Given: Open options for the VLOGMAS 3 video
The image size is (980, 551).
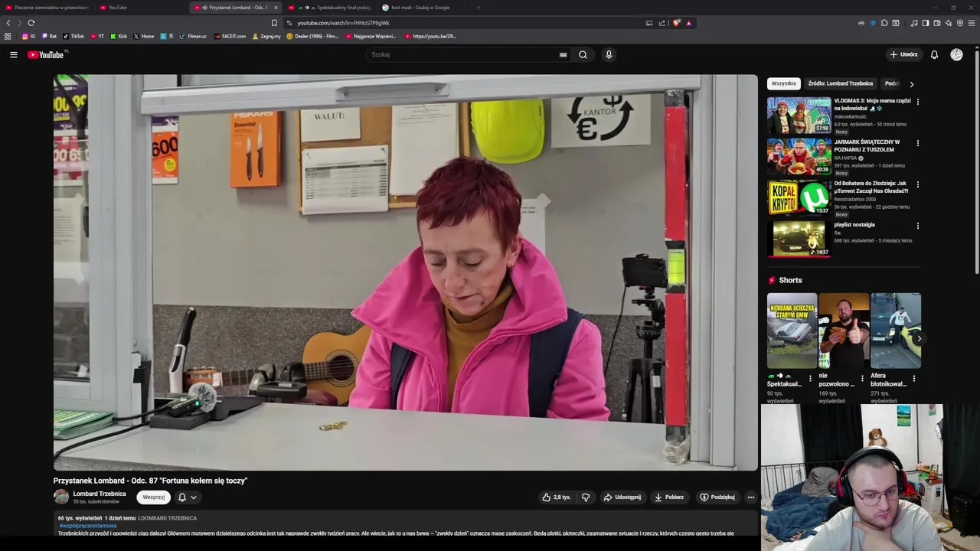Looking at the screenshot, I should 917,101.
